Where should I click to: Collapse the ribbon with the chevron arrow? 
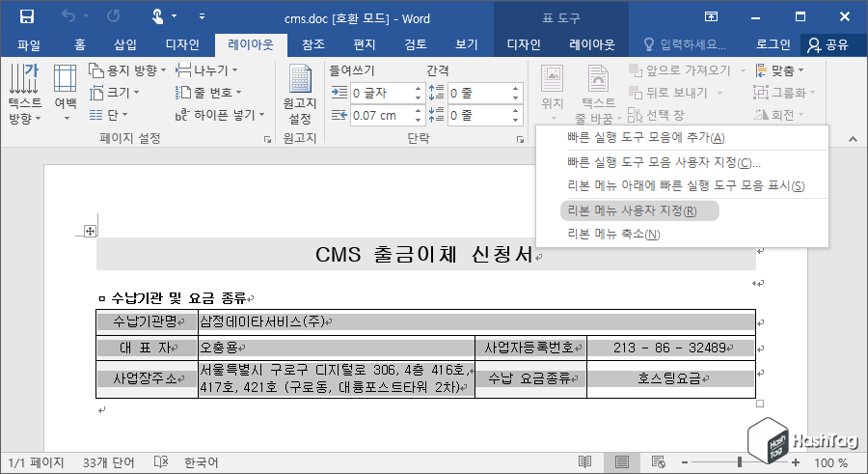pyautogui.click(x=854, y=140)
